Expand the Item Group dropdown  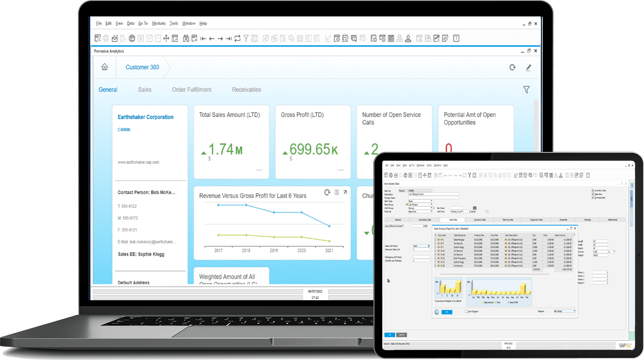pyautogui.click(x=431, y=205)
